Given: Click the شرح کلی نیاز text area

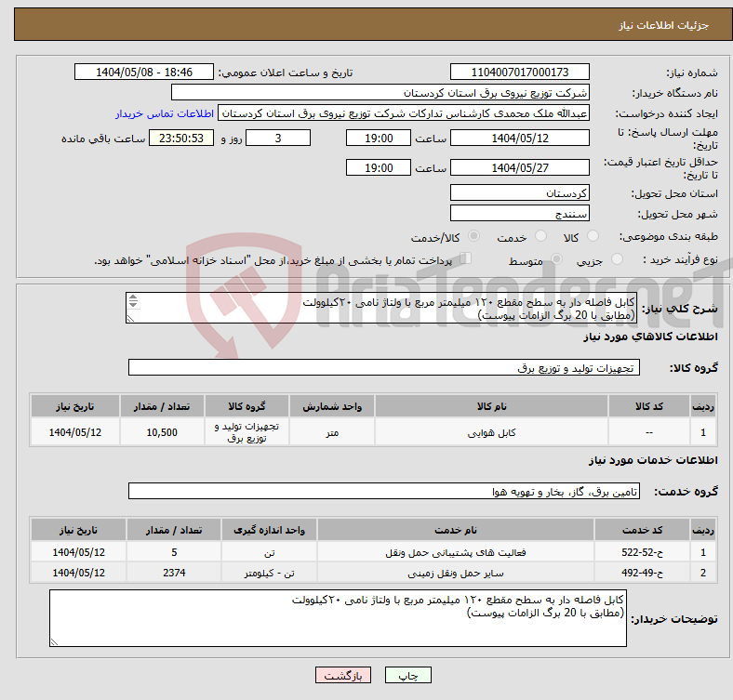Looking at the screenshot, I should pyautogui.click(x=381, y=308).
